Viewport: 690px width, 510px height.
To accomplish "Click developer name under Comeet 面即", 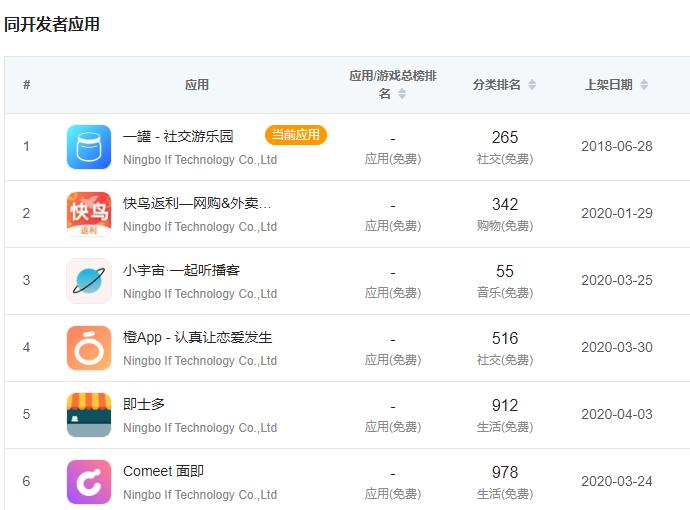I will (200, 495).
